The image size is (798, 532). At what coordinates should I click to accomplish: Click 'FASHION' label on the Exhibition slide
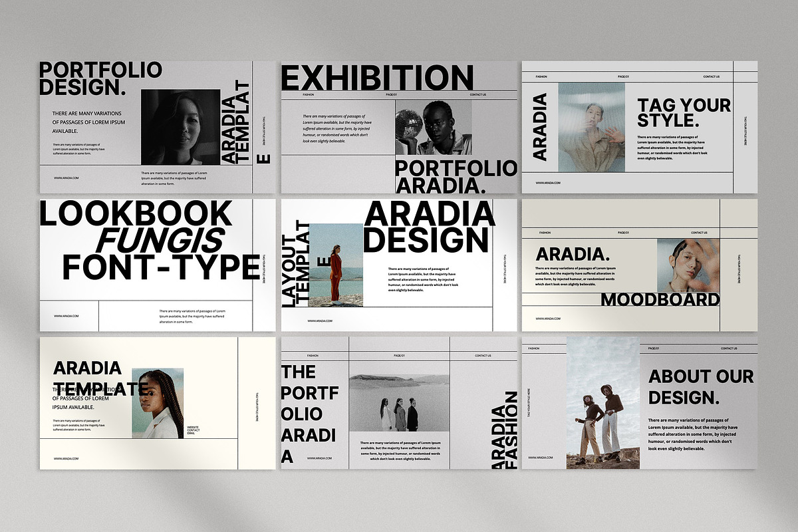pos(309,95)
